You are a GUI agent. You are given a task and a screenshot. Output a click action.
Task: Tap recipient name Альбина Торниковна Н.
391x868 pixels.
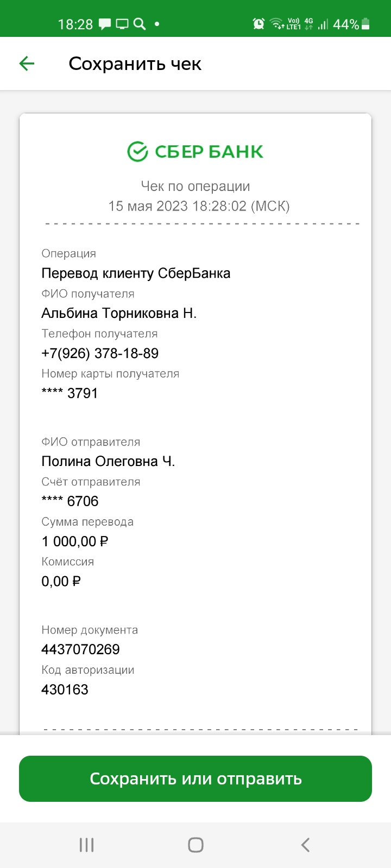coord(119,313)
